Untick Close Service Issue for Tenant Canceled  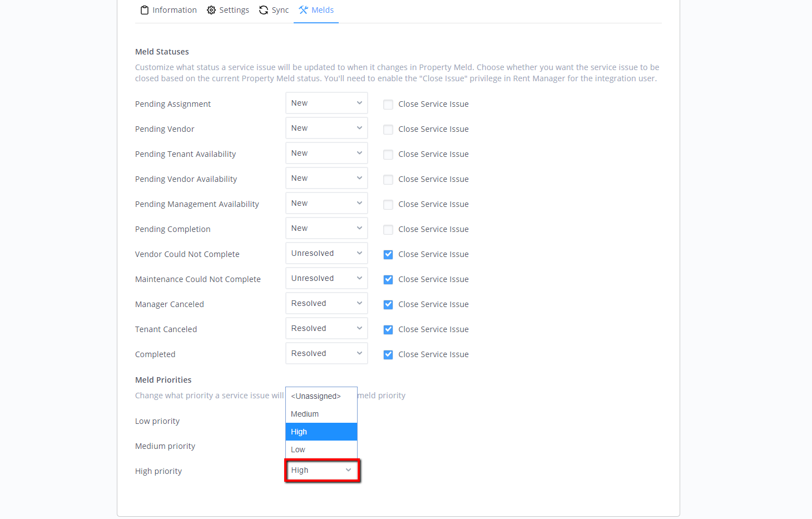(x=388, y=330)
